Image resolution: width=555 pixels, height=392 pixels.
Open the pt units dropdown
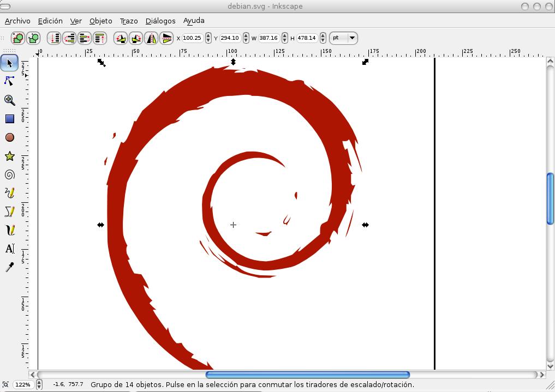point(343,38)
